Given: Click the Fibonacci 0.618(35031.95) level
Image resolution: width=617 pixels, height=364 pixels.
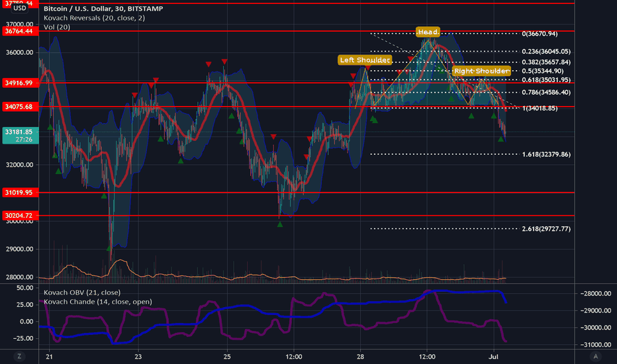Looking at the screenshot, I should click(x=546, y=80).
